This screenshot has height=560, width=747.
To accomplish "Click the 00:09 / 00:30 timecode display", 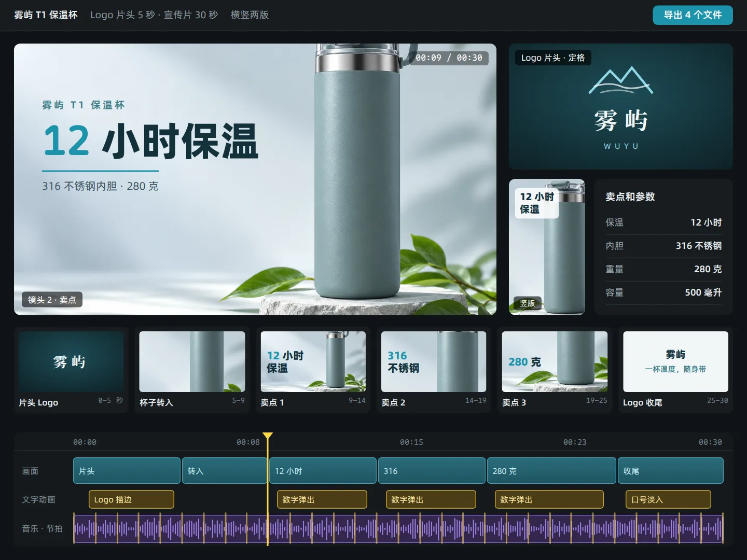I will [449, 58].
